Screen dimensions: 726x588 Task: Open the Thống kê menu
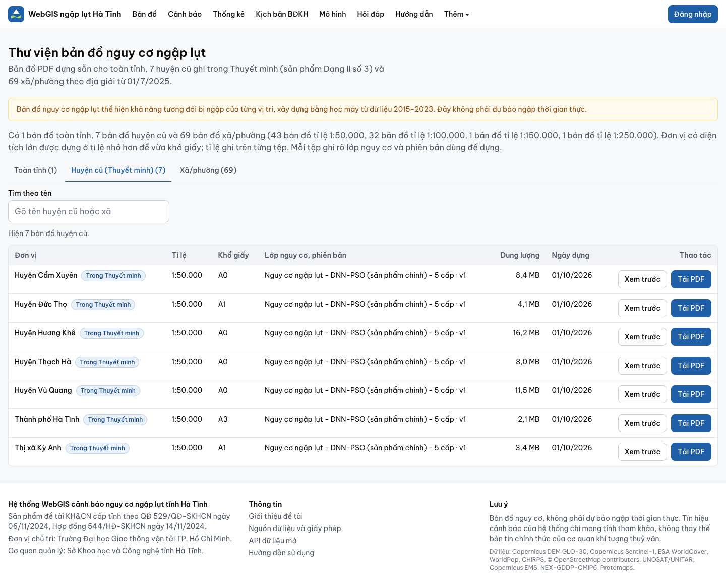[228, 14]
